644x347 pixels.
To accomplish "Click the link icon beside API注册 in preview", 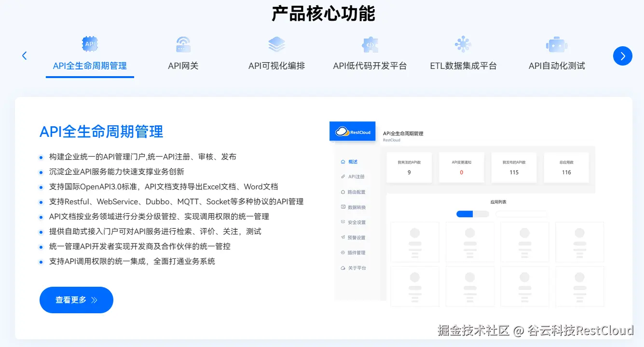I will point(343,177).
